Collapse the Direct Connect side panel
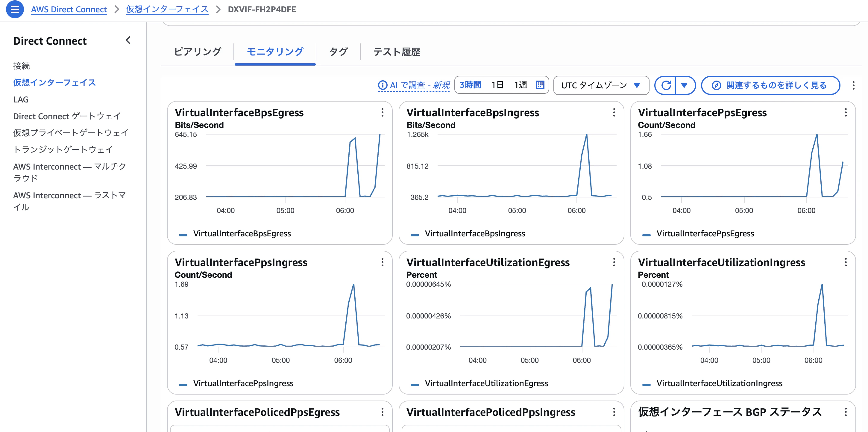This screenshot has height=432, width=868. [x=128, y=40]
